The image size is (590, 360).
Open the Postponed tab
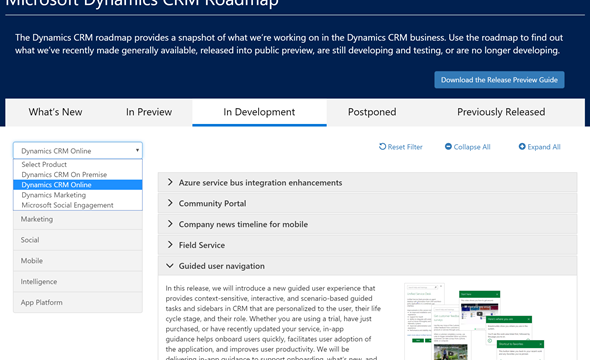[x=372, y=112]
